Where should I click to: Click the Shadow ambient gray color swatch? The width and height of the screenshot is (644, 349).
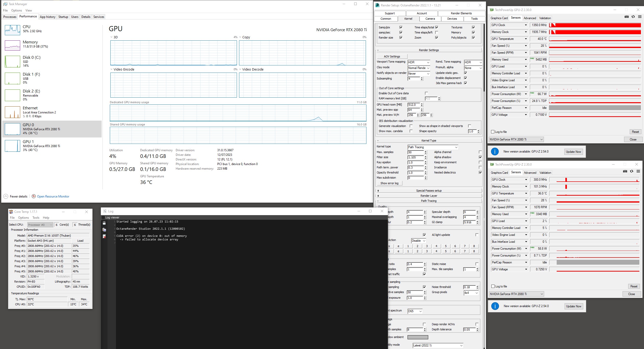(x=418, y=337)
